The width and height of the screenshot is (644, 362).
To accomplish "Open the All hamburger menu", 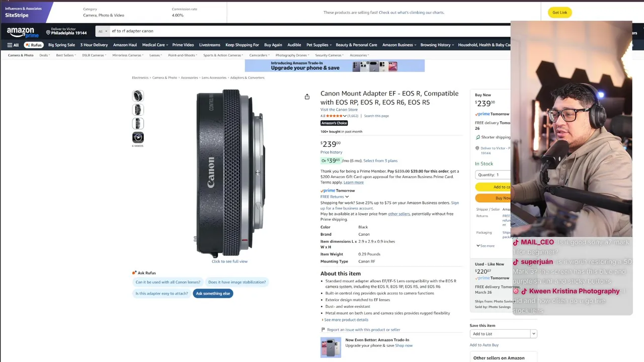I will pyautogui.click(x=13, y=45).
